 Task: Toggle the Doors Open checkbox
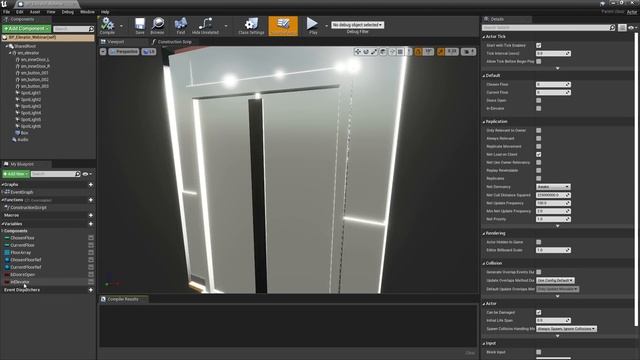[x=539, y=100]
